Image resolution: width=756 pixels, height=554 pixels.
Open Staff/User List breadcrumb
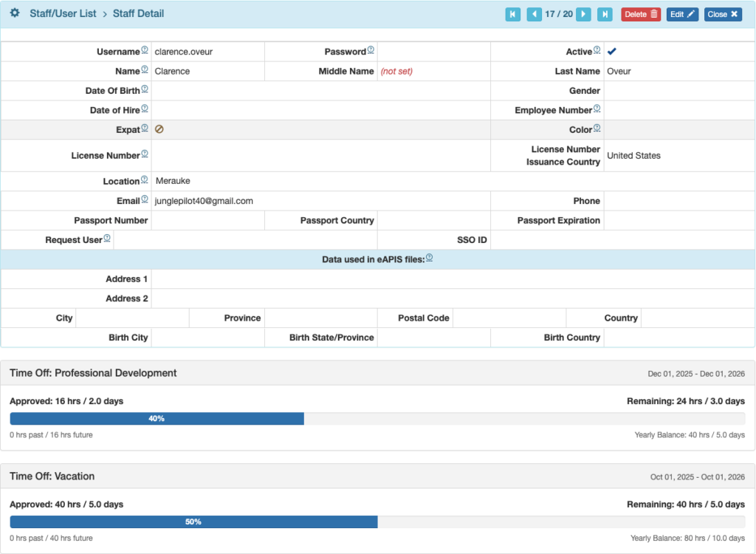pos(63,13)
